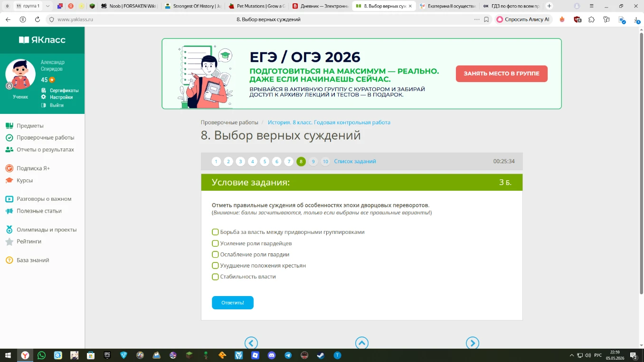Screen dimensions: 644x362
Task: Jump to task number 5
Action: click(265, 161)
